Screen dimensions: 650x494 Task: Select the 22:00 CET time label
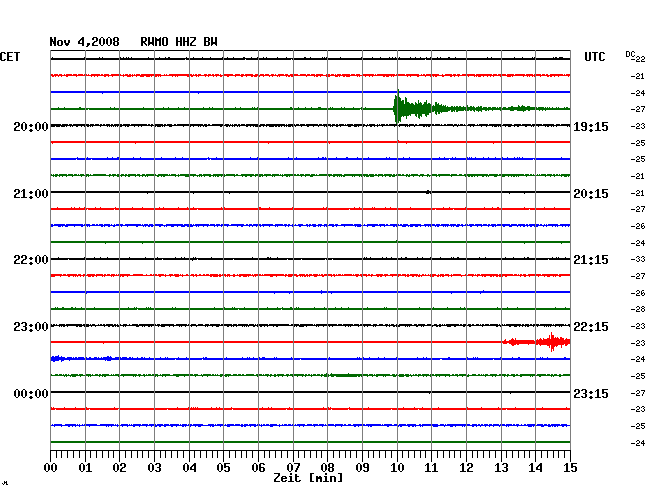pos(31,260)
